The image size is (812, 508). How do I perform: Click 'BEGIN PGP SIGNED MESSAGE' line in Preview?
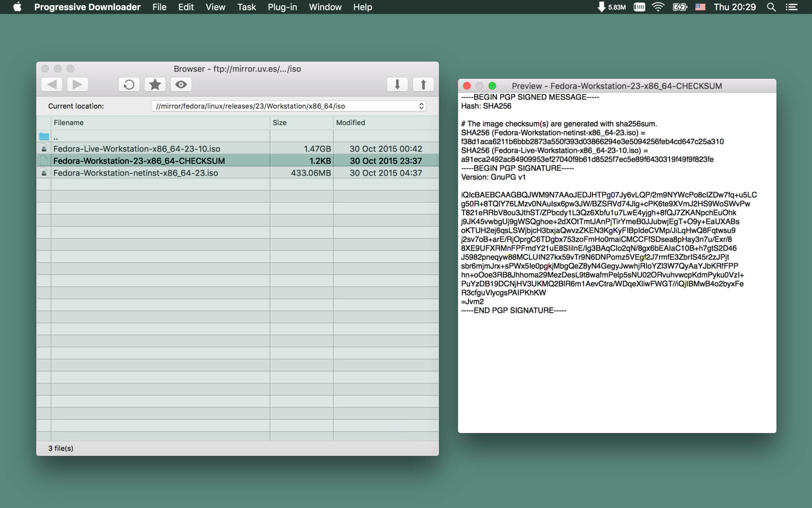pyautogui.click(x=530, y=97)
